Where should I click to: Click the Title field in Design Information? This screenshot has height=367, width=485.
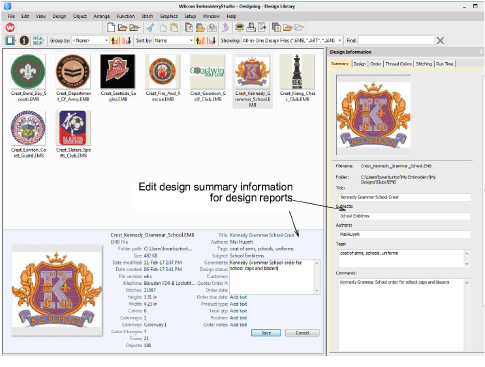tap(405, 197)
